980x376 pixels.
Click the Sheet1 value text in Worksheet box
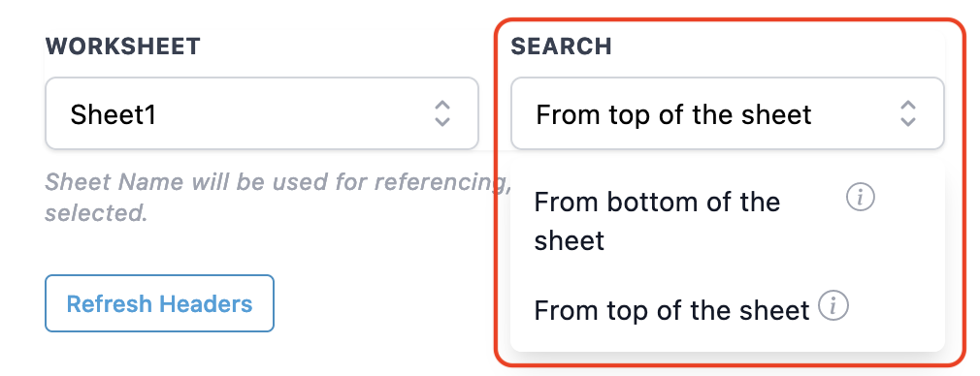point(114,115)
